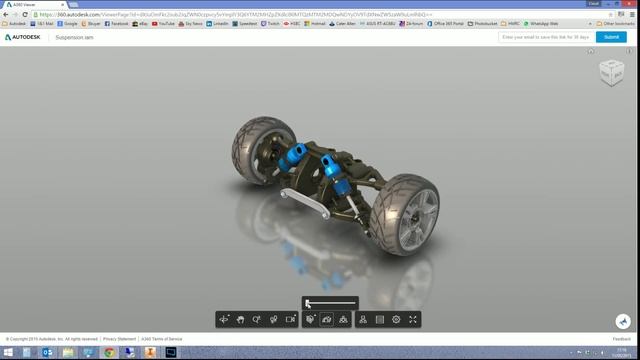
Task: Open the Twitch bookmark
Action: coord(270,24)
